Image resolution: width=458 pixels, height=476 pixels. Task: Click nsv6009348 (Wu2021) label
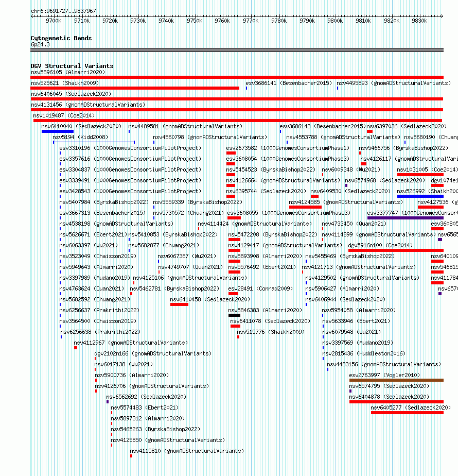coord(351,169)
